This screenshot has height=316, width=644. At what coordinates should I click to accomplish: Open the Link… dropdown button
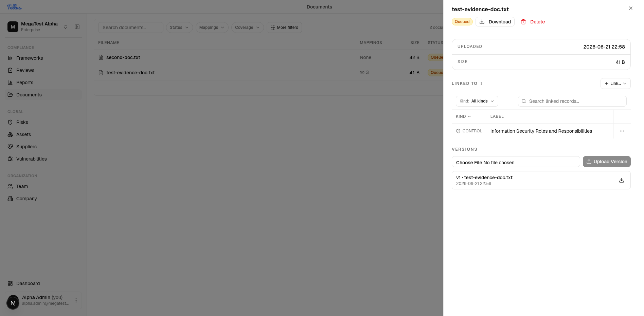pos(615,83)
